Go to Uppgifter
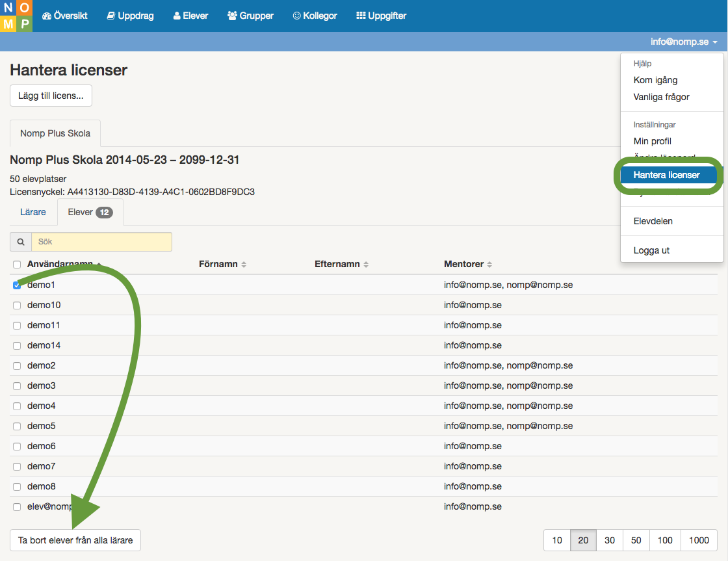The image size is (728, 561). tap(381, 16)
